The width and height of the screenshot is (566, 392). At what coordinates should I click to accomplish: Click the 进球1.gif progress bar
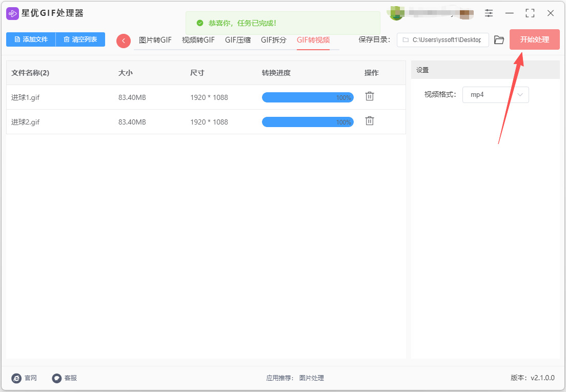[307, 97]
